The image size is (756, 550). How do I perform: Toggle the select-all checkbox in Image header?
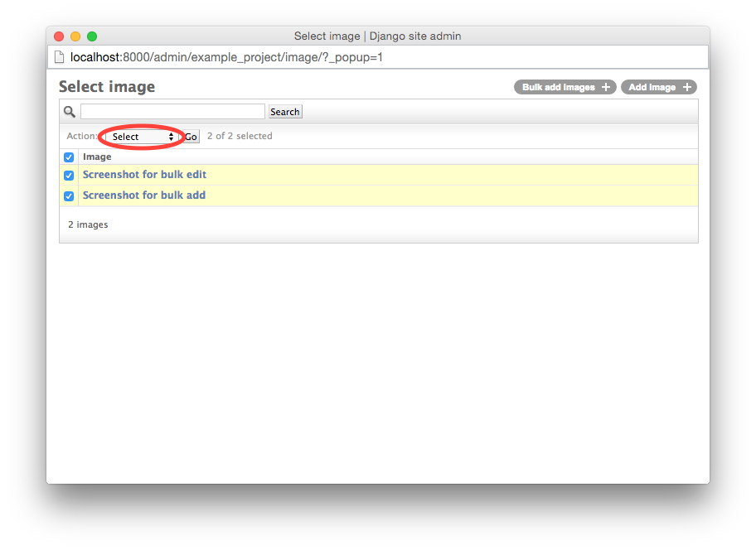(69, 157)
